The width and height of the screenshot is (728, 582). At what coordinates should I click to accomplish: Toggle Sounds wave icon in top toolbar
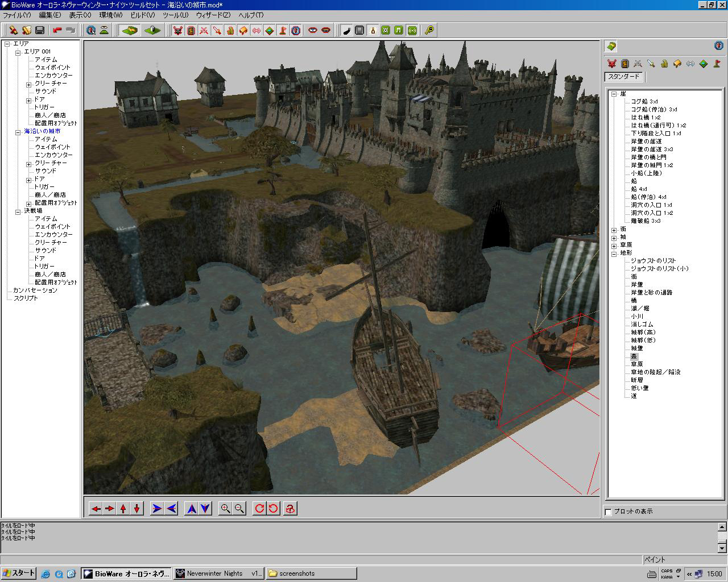coord(257,30)
